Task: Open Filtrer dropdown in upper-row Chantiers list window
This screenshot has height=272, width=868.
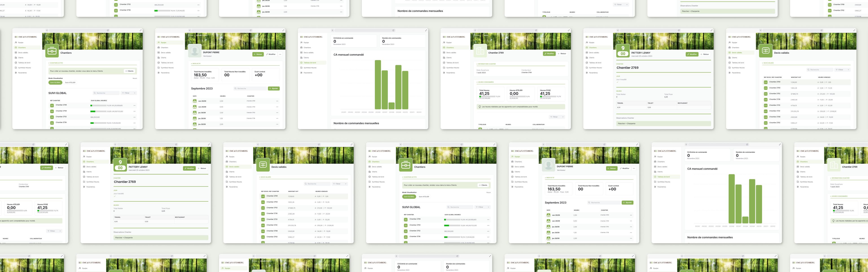Action: [129, 93]
